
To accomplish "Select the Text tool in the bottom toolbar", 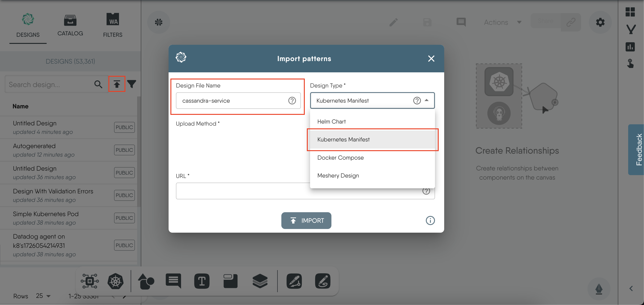I will (x=202, y=281).
